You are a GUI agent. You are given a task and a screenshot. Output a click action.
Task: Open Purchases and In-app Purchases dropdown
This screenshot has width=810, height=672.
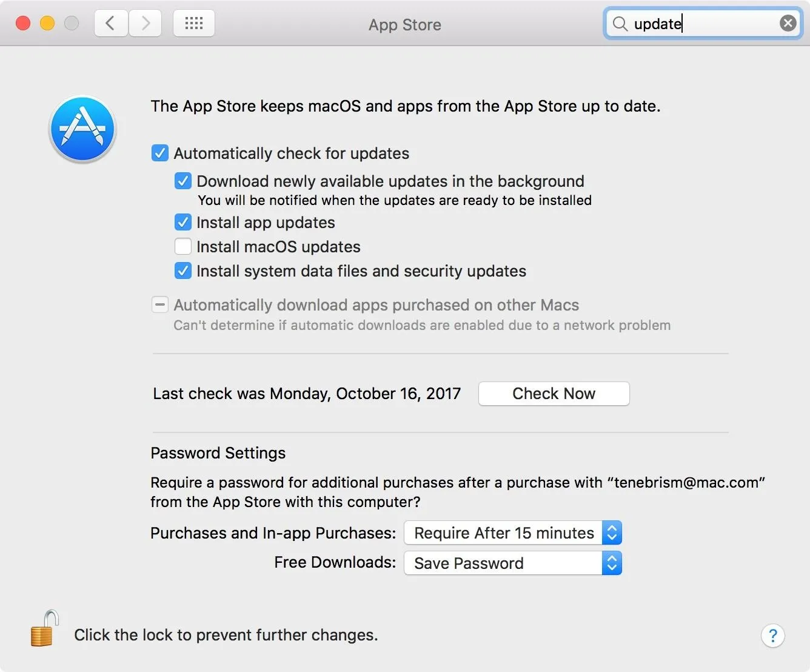pos(513,533)
